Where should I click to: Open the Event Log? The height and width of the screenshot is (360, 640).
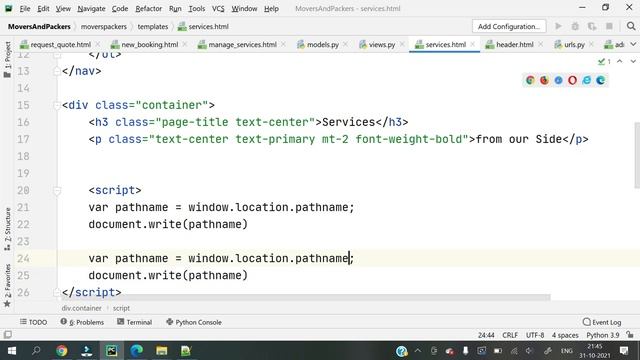(x=602, y=322)
